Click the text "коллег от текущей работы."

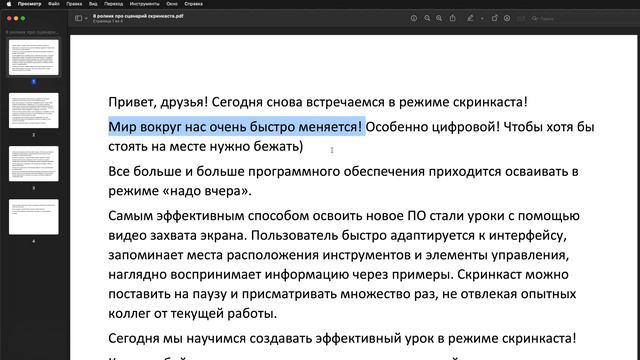pos(193,313)
